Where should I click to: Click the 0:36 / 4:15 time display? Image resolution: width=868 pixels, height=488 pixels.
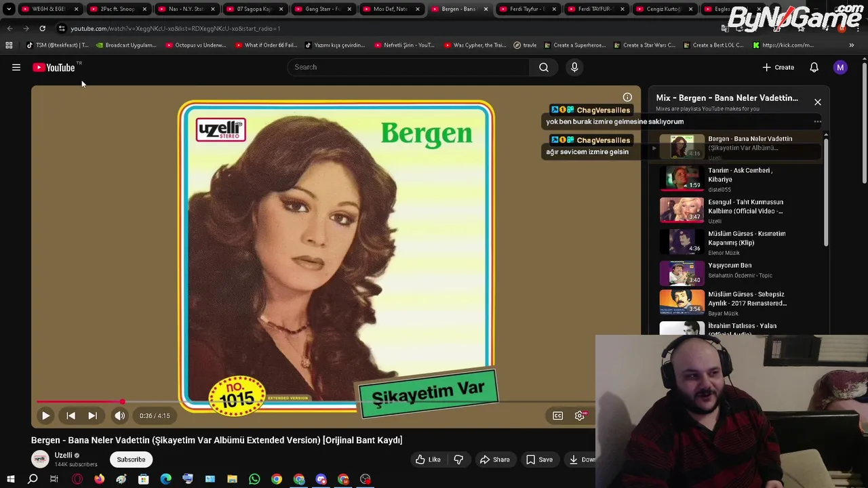(x=155, y=415)
